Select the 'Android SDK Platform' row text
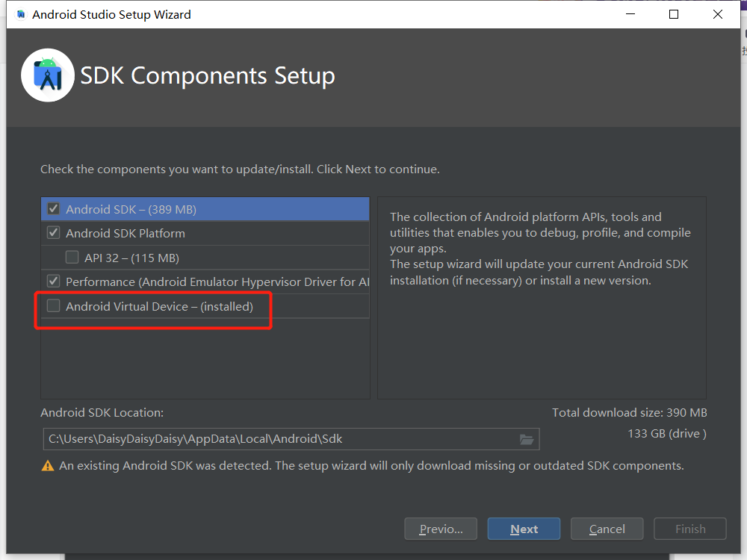The width and height of the screenshot is (747, 560). pos(125,233)
